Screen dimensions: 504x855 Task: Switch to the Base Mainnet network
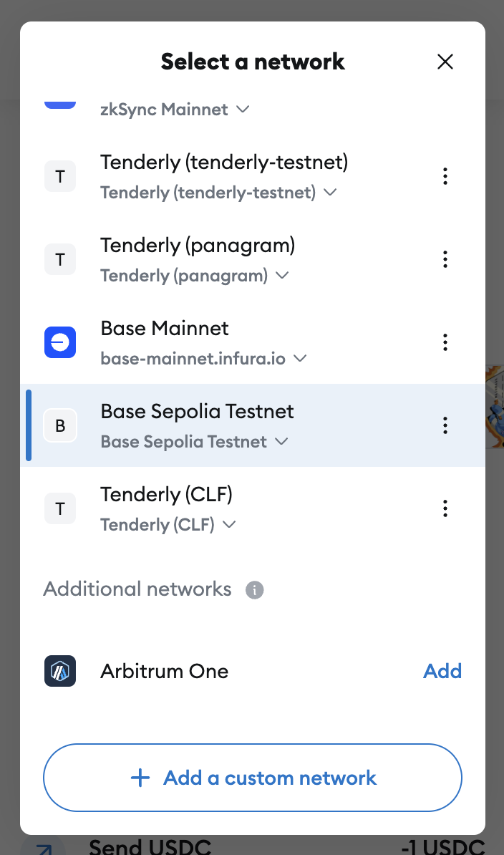pos(165,329)
